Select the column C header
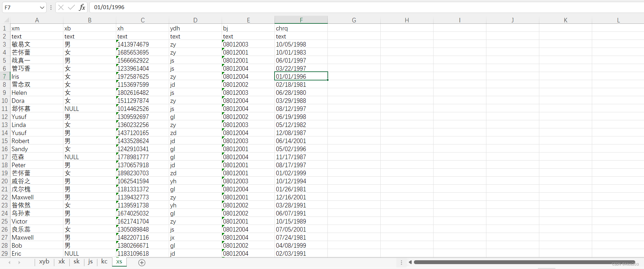Image resolution: width=644 pixels, height=269 pixels. pos(143,20)
